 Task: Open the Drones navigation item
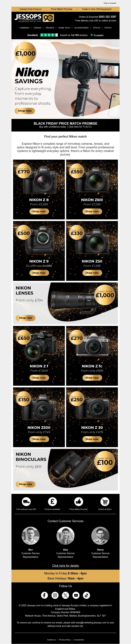tap(50, 28)
